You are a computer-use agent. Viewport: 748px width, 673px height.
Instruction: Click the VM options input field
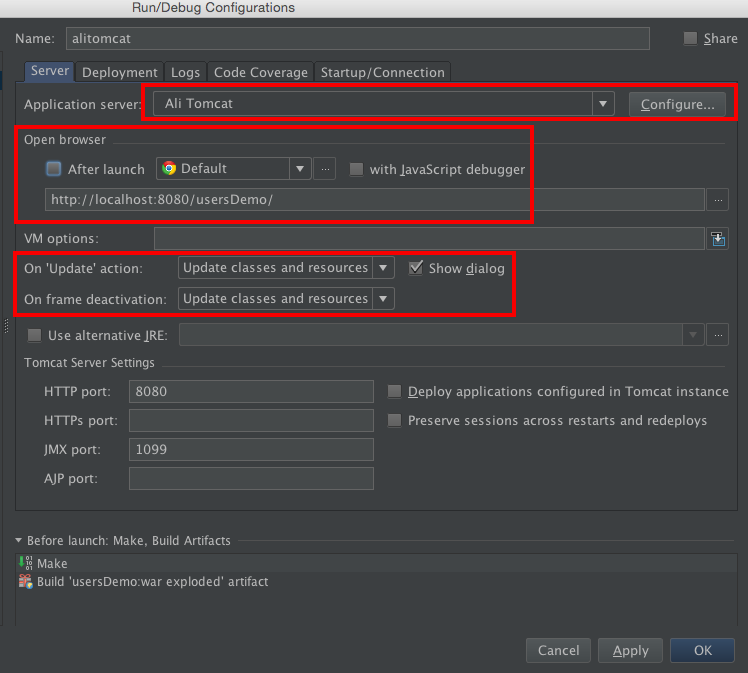click(x=429, y=238)
